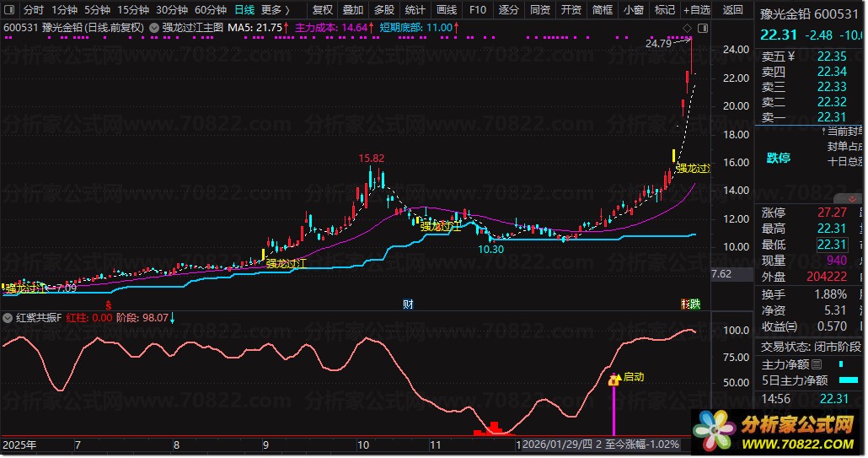Click the 同资 toolbar button
The height and width of the screenshot is (458, 868).
tap(539, 9)
